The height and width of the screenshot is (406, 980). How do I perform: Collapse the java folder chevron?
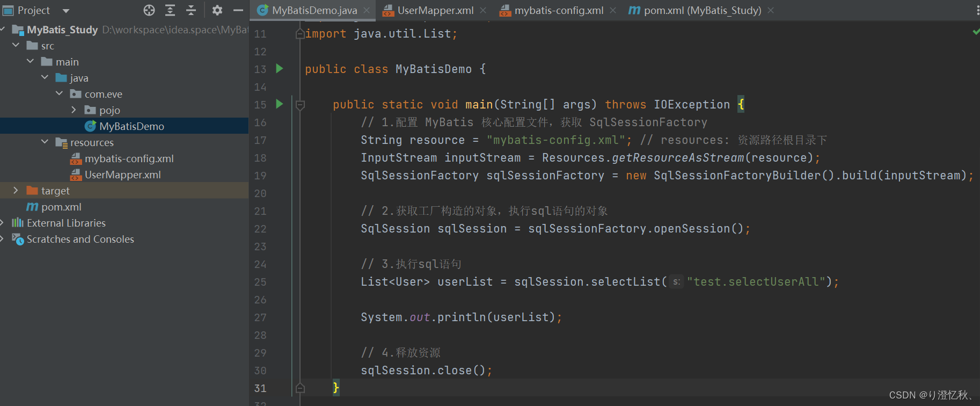(x=45, y=77)
